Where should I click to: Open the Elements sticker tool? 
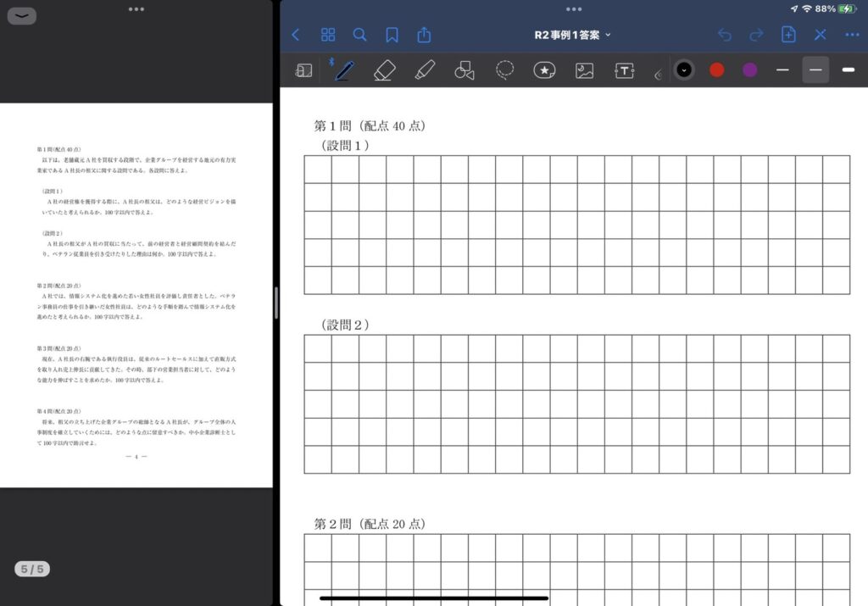coord(544,70)
